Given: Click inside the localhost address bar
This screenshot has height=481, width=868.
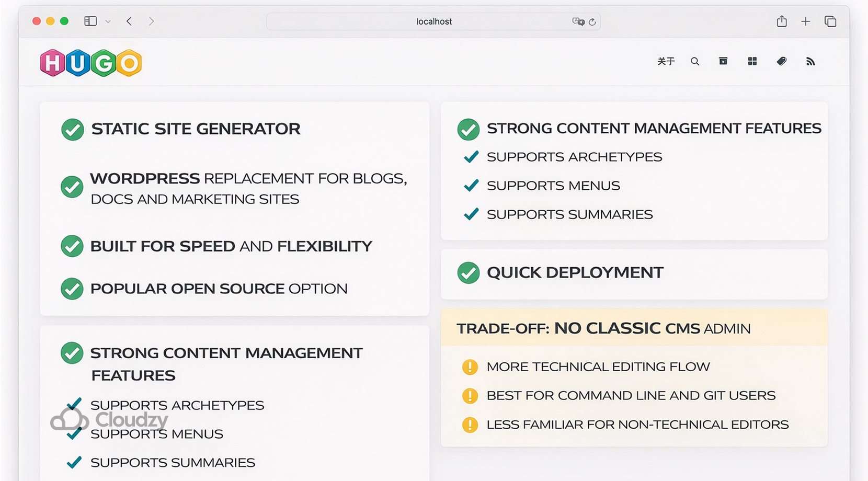Looking at the screenshot, I should [433, 21].
